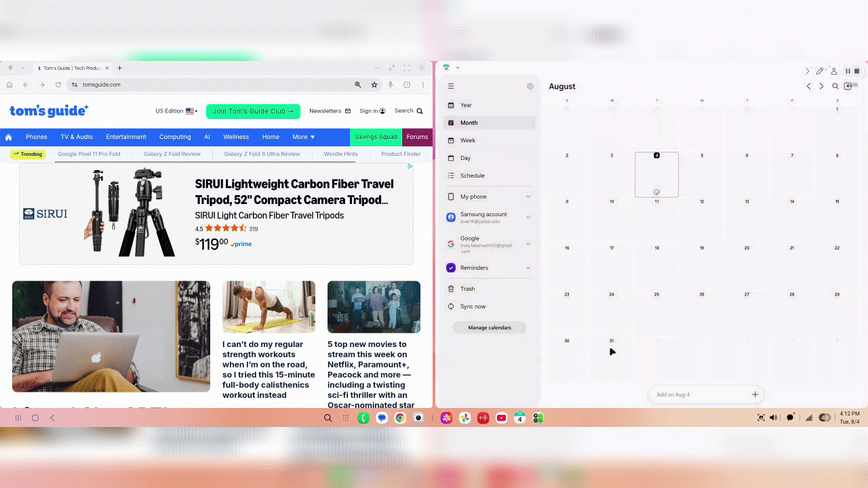Open Chrome tab search dropdown arrow
This screenshot has width=868, height=488.
pos(22,68)
